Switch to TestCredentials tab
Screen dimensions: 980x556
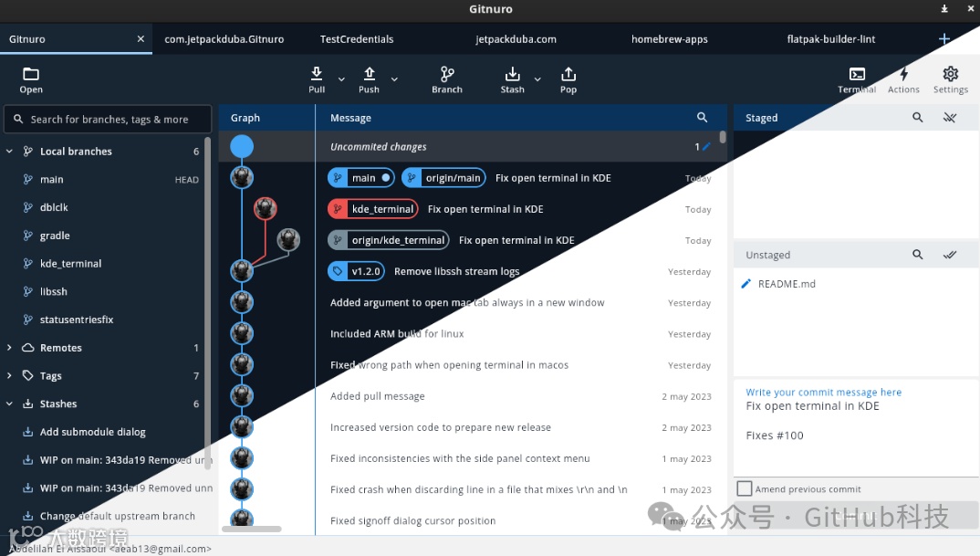click(356, 38)
